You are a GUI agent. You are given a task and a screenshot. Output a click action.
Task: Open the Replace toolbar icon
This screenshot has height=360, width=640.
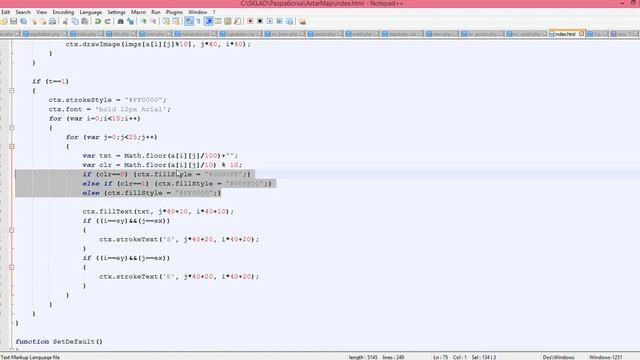130,21
